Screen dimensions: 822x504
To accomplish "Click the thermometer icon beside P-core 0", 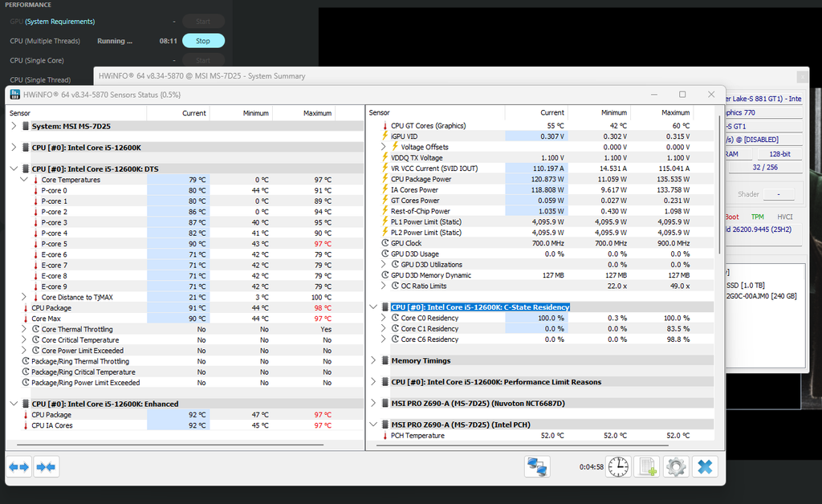I will tap(35, 191).
